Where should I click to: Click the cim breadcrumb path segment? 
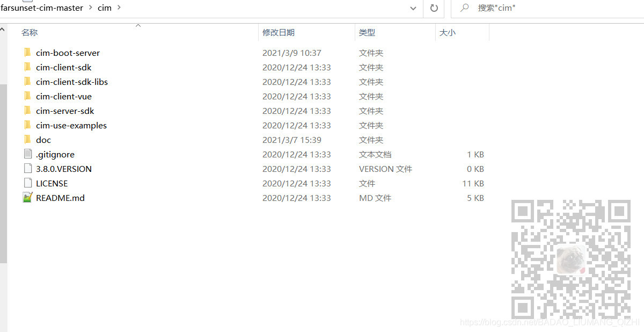pyautogui.click(x=104, y=8)
